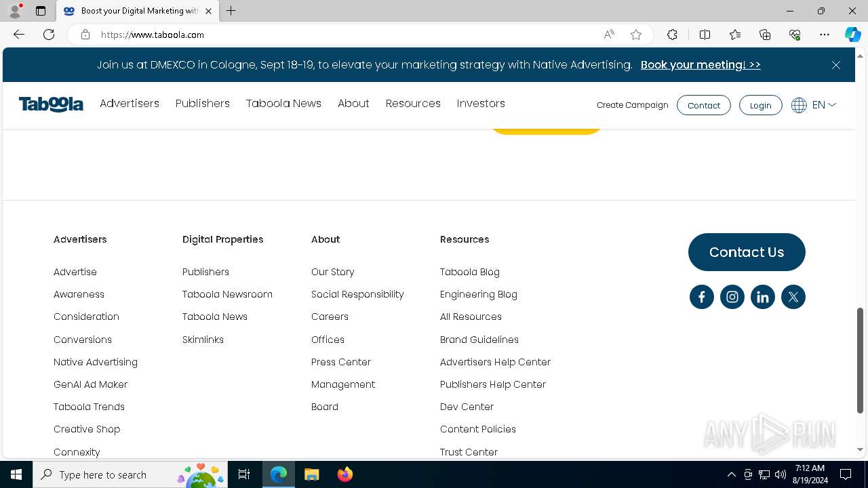Open Brand Guidelines footer link
This screenshot has width=868, height=488.
pos(479,340)
